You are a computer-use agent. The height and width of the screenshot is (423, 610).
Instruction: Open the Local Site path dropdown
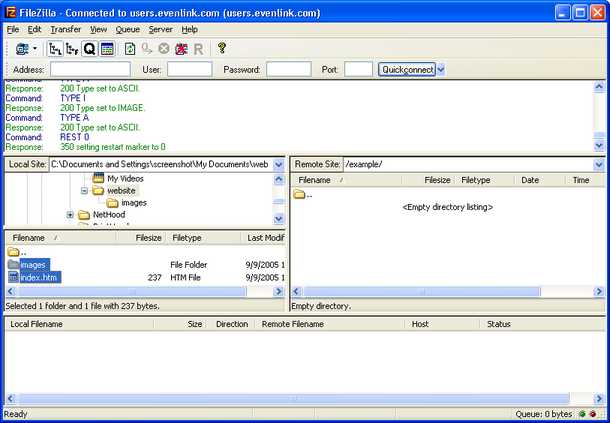279,165
